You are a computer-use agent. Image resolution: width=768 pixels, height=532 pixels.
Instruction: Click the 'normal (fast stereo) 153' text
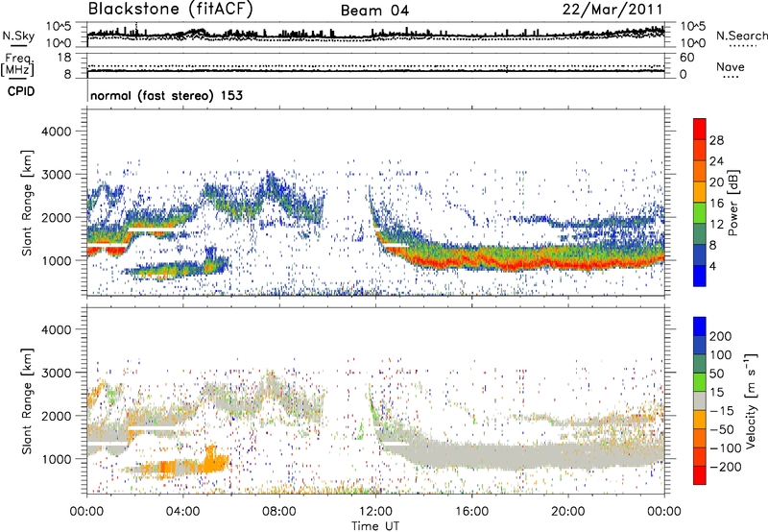166,95
